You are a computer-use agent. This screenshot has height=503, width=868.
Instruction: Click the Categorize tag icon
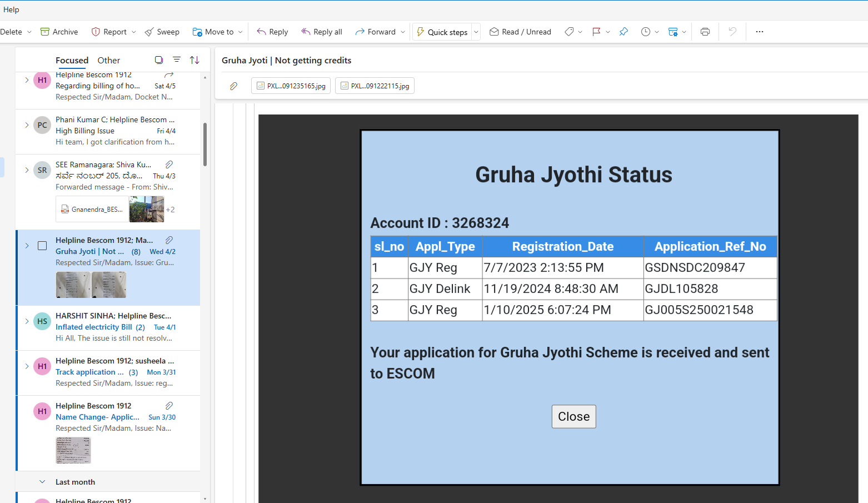[569, 32]
